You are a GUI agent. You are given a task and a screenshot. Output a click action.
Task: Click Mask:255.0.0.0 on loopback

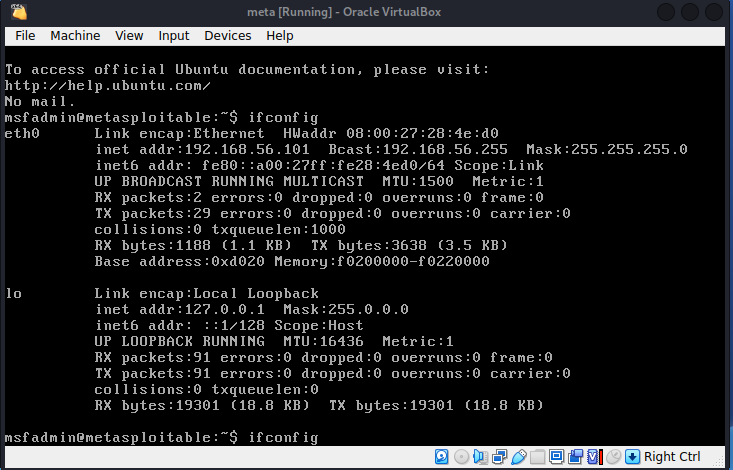click(x=346, y=310)
